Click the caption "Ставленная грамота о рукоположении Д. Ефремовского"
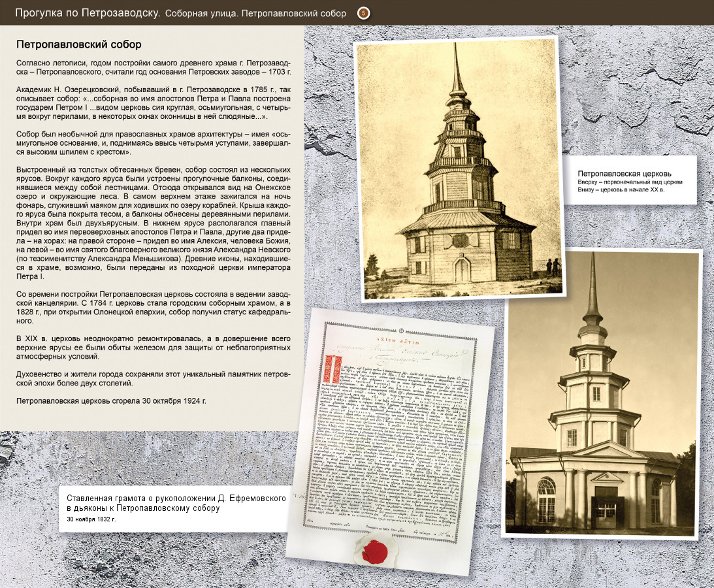The image size is (714, 588). coord(176,498)
